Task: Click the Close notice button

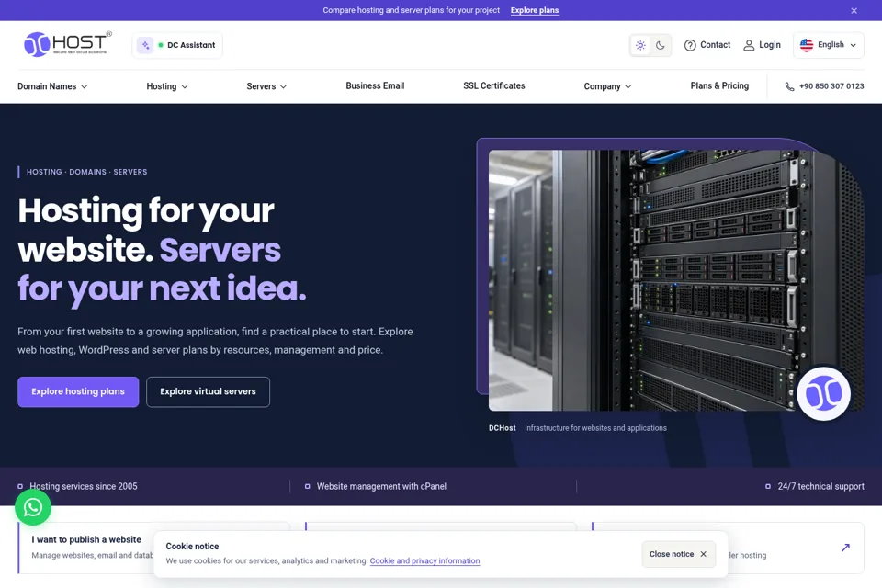Action: pyautogui.click(x=678, y=554)
